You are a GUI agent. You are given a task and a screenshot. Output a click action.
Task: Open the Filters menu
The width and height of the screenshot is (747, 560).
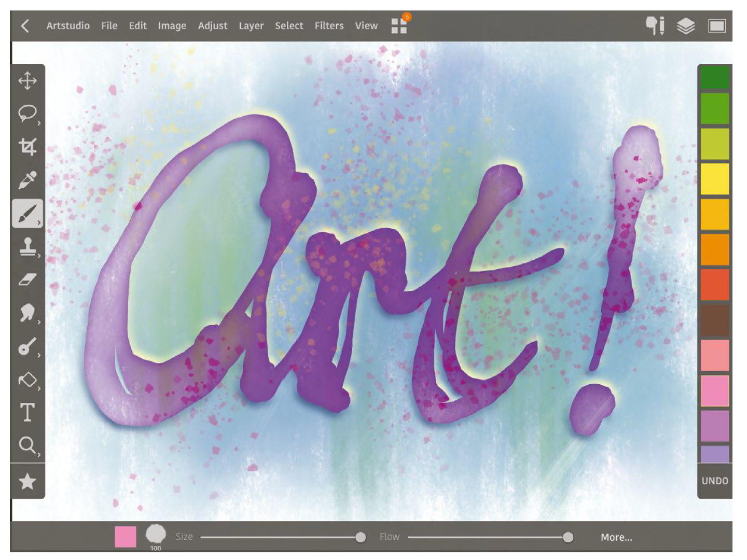point(329,25)
